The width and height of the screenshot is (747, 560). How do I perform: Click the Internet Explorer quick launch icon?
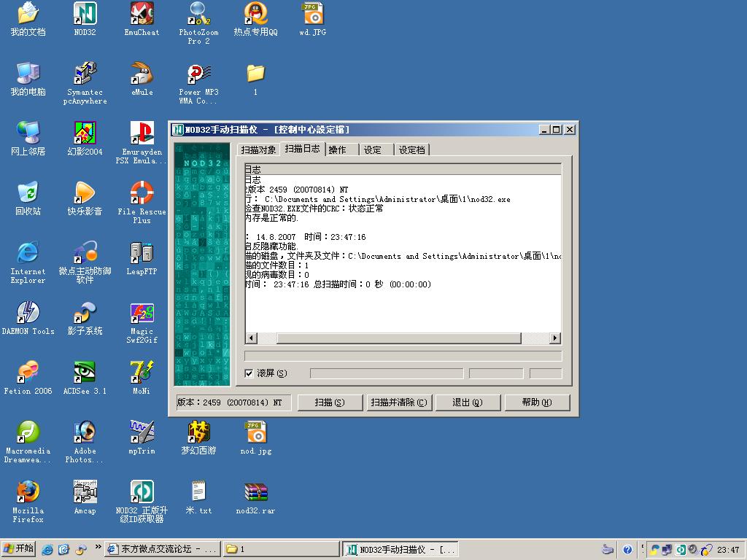[47, 550]
